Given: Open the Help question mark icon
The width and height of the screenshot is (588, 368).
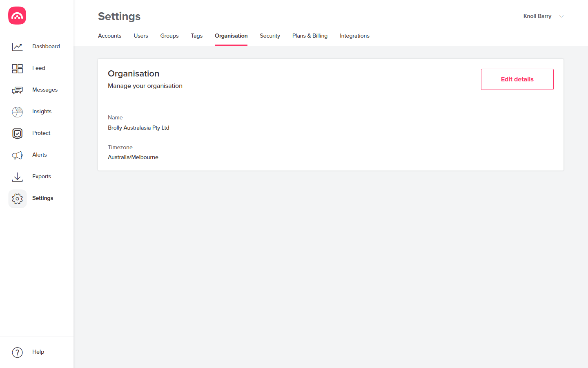Looking at the screenshot, I should coord(17,352).
